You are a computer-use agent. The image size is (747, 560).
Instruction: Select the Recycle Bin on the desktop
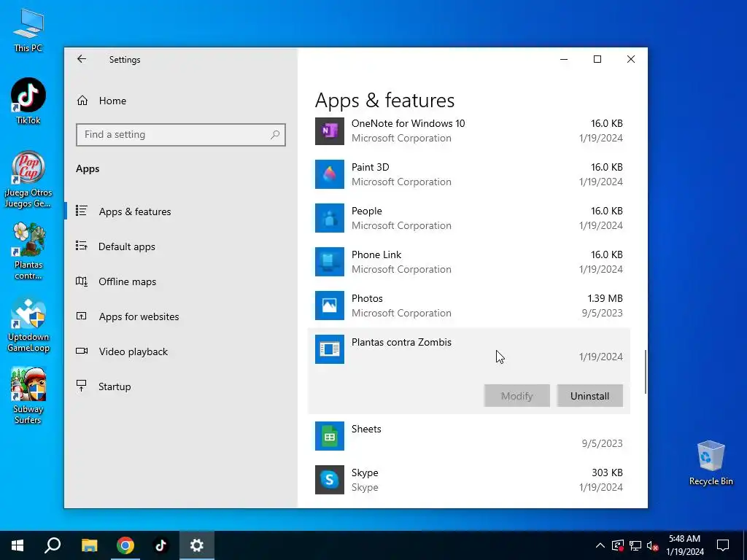click(711, 463)
